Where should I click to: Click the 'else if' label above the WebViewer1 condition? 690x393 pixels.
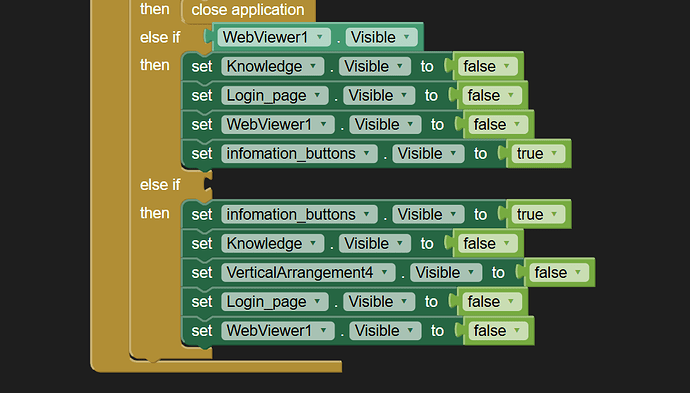point(160,37)
